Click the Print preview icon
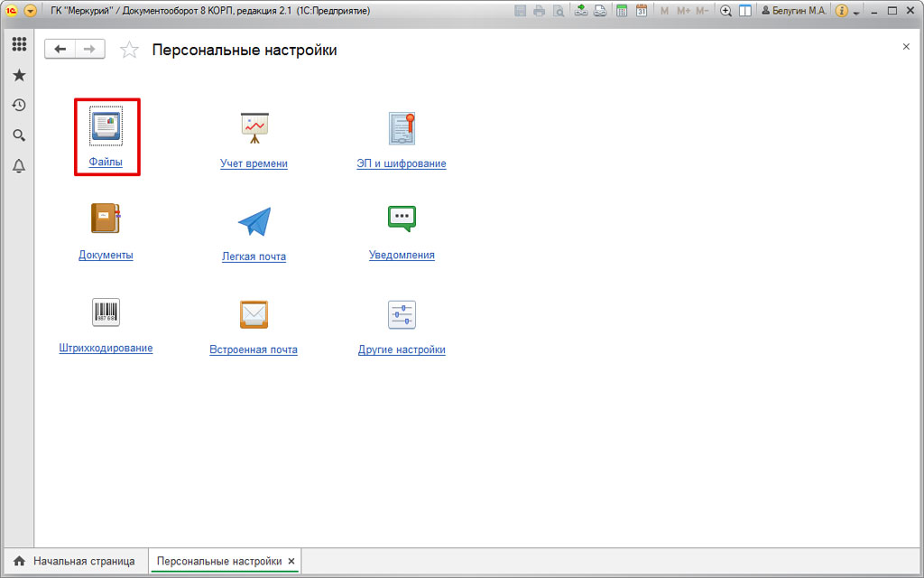The height and width of the screenshot is (578, 924). (558, 11)
